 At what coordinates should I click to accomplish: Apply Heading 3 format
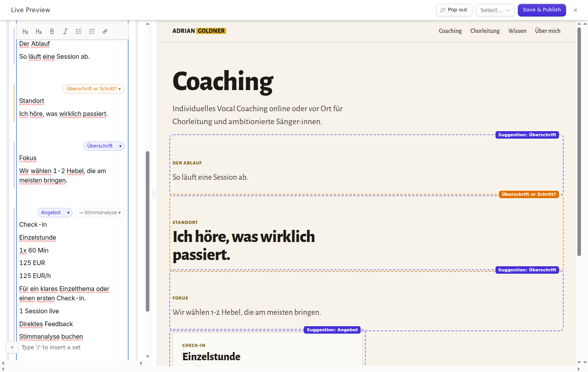[39, 32]
